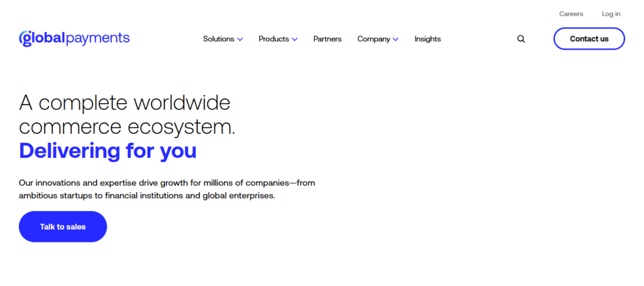Open the Careers link

(x=571, y=14)
